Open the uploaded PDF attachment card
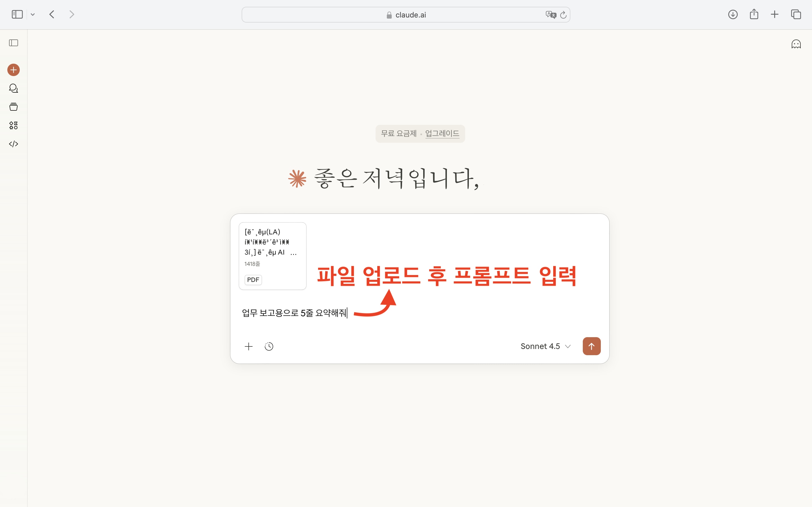The image size is (812, 507). click(x=272, y=256)
